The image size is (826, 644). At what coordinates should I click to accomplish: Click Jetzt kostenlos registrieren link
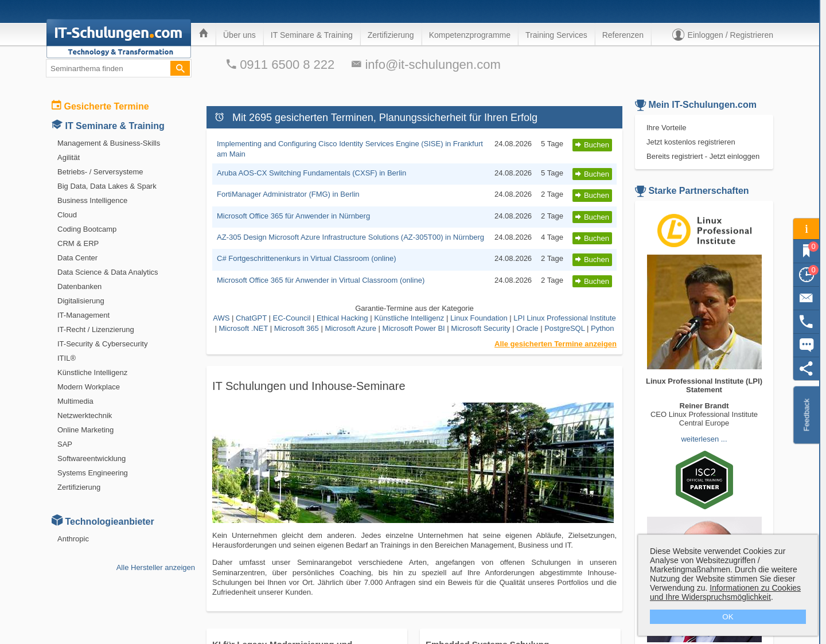691,142
